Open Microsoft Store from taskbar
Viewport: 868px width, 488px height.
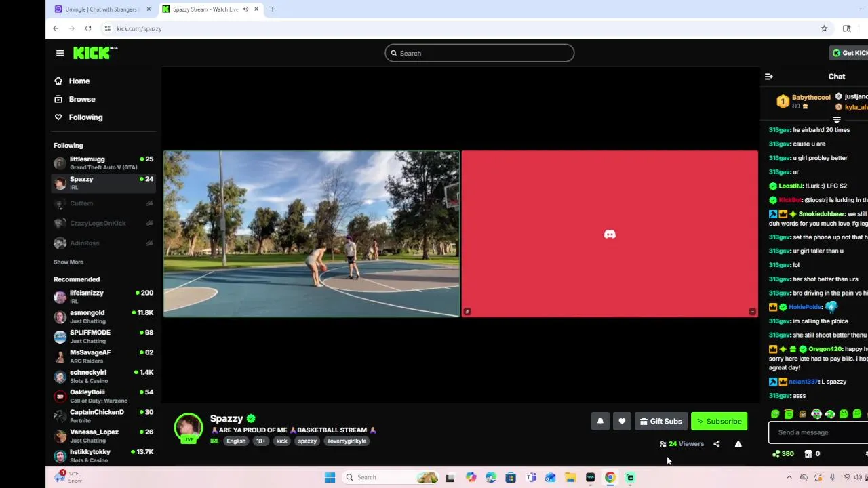511,477
